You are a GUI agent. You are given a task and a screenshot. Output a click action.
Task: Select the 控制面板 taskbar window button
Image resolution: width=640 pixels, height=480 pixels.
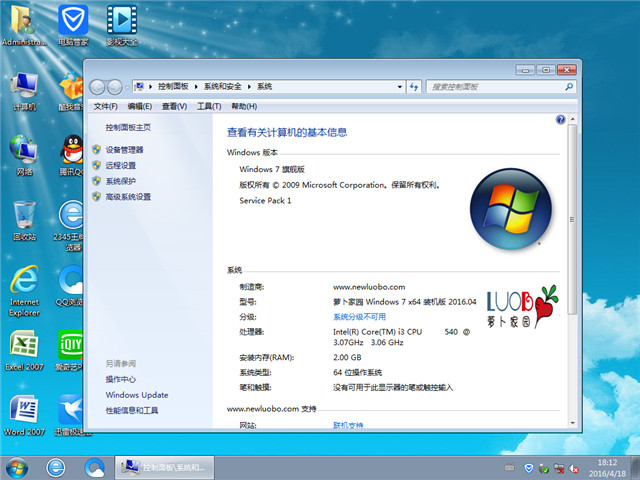coord(164,468)
